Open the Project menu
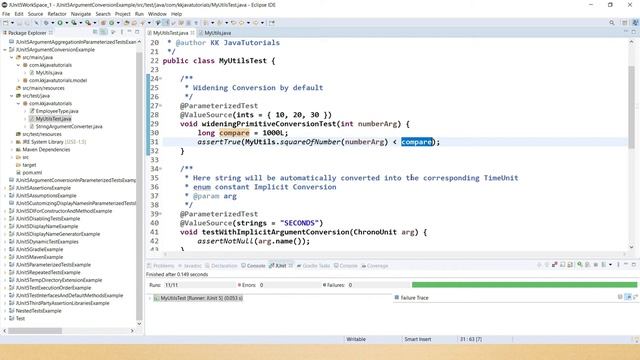The width and height of the screenshot is (640, 360). click(122, 14)
